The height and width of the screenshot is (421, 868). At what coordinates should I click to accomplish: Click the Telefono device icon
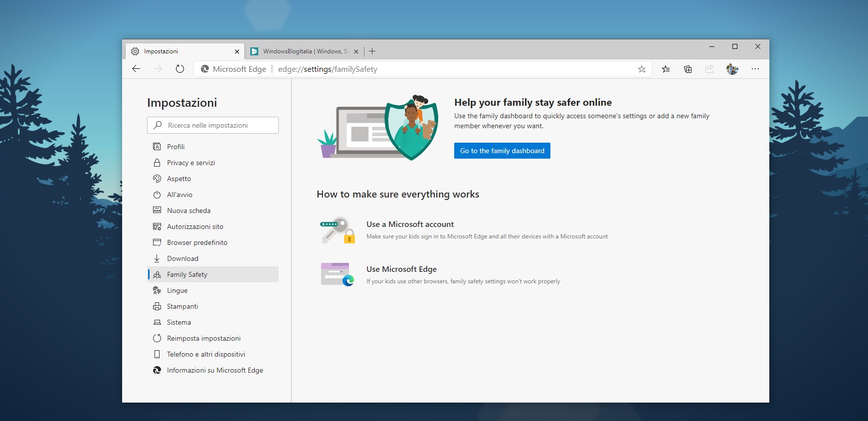157,354
